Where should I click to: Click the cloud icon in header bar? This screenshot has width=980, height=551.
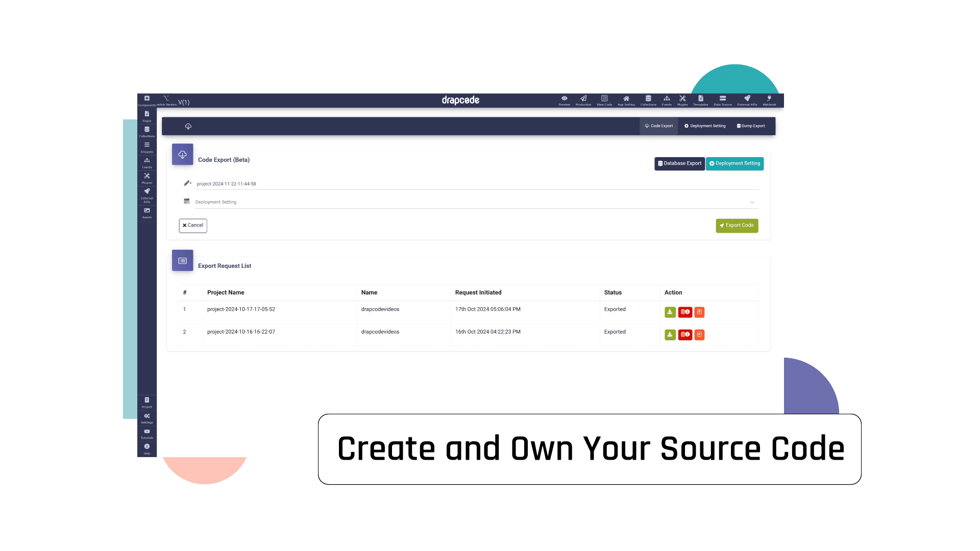click(x=188, y=127)
